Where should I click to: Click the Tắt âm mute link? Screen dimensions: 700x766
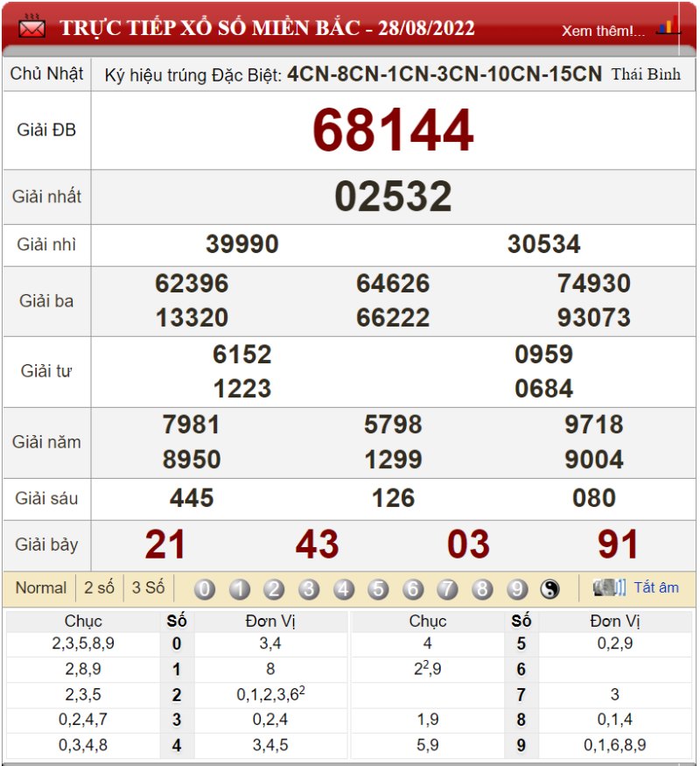click(656, 588)
